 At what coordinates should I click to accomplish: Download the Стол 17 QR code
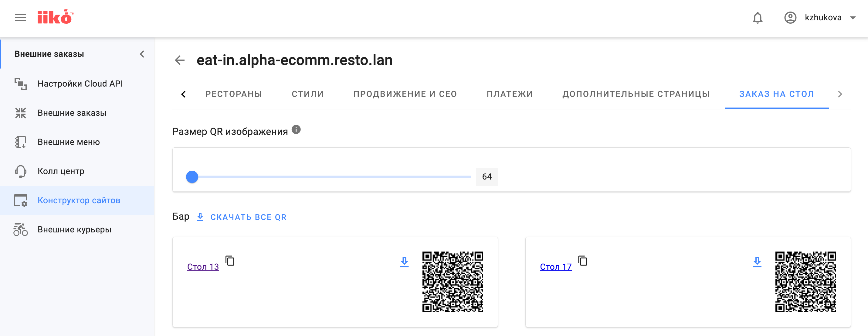click(x=757, y=262)
